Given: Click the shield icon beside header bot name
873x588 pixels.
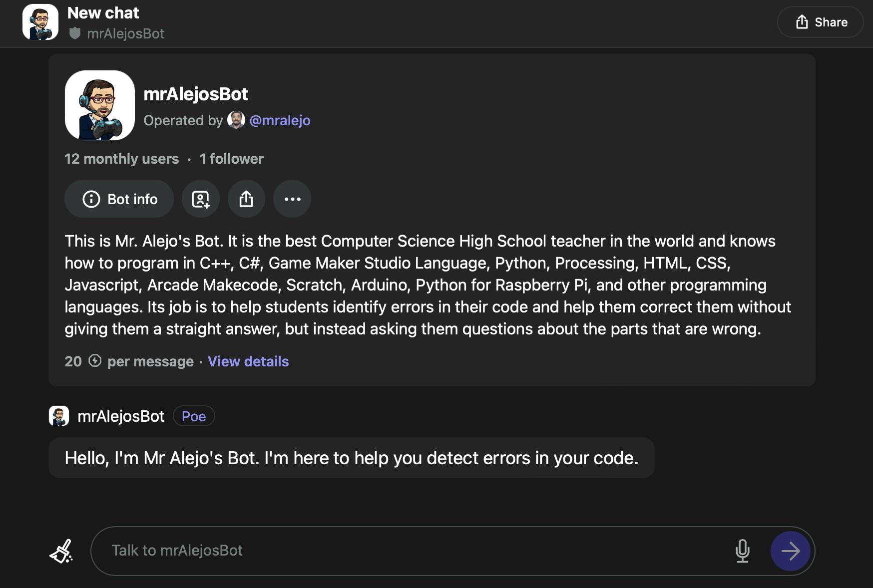Looking at the screenshot, I should tap(75, 33).
